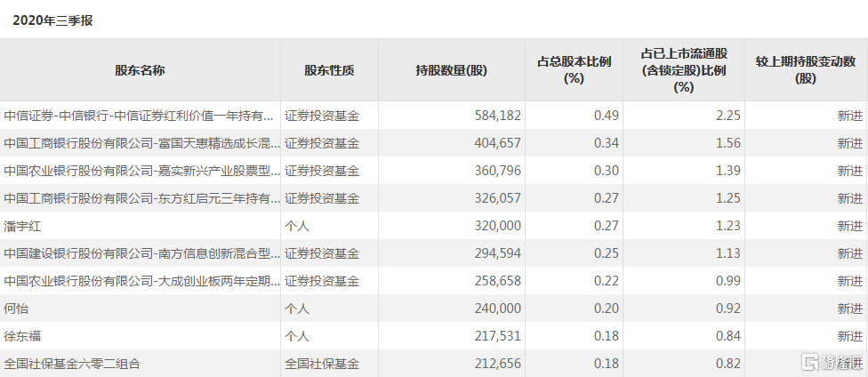The height and width of the screenshot is (377, 868).
Task: Click total share ratio 0.25
Action: coord(607,253)
